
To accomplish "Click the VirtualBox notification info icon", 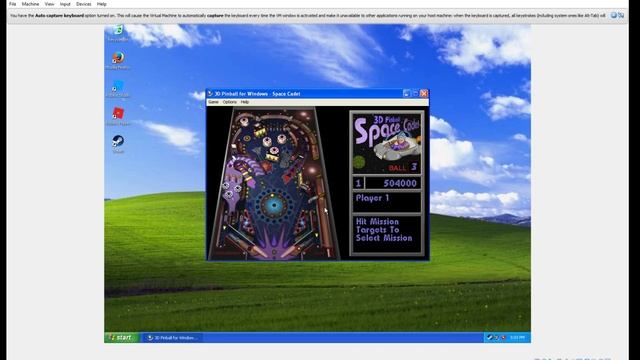I will tap(613, 15).
